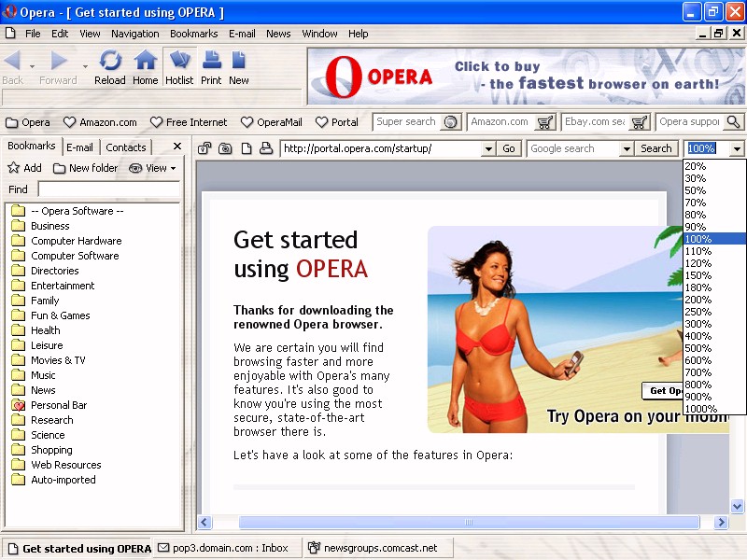Open the Portal personal bar bookmark
Screen dimensions: 747x560
(x=337, y=122)
